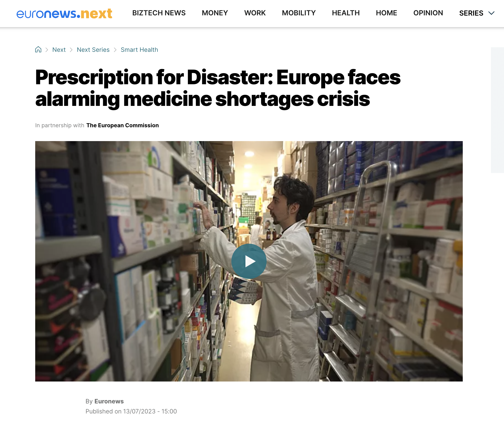Go to the MONEY section
Image resolution: width=504 pixels, height=422 pixels.
coord(215,13)
